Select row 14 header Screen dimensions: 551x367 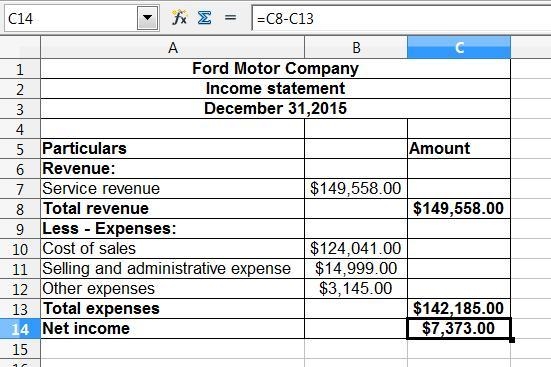click(x=20, y=329)
